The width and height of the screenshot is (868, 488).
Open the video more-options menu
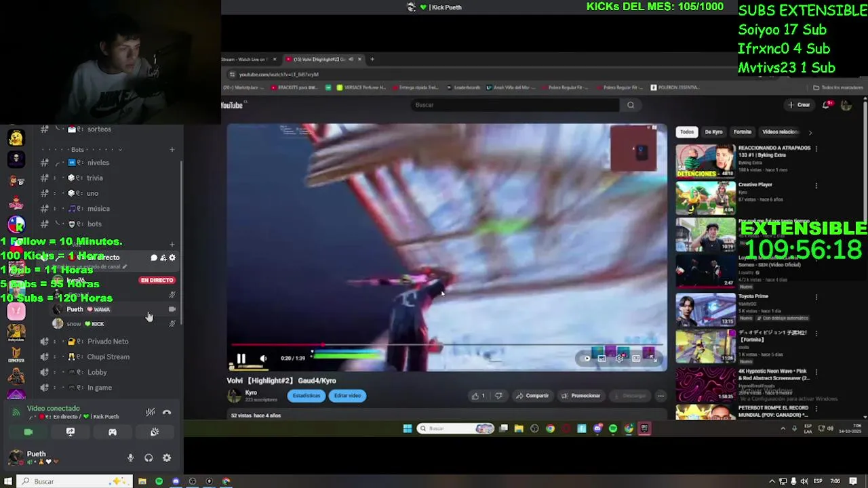(660, 396)
